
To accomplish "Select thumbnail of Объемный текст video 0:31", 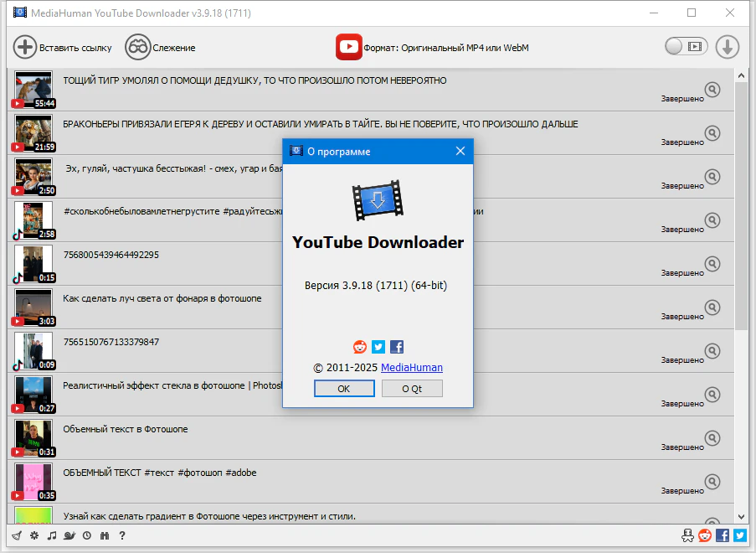I will pyautogui.click(x=33, y=438).
